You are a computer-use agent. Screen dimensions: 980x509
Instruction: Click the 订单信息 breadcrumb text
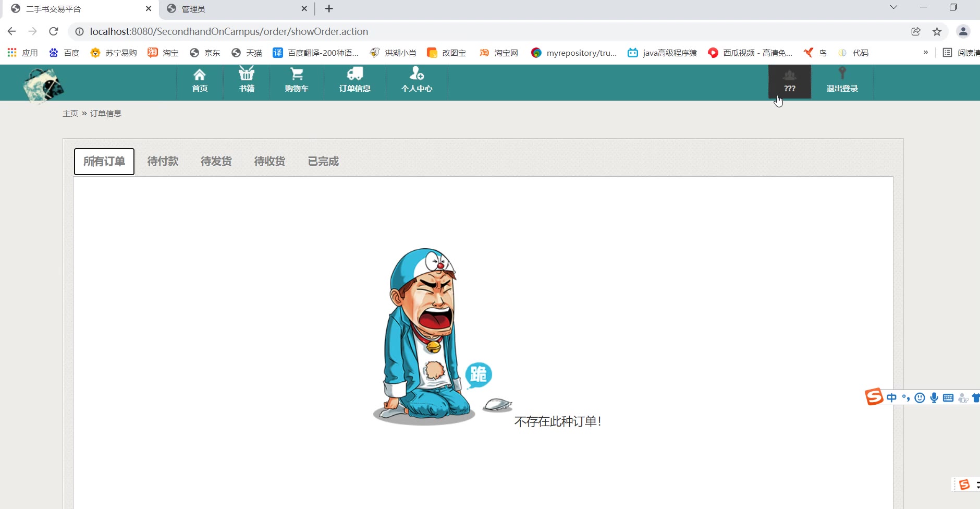click(106, 113)
